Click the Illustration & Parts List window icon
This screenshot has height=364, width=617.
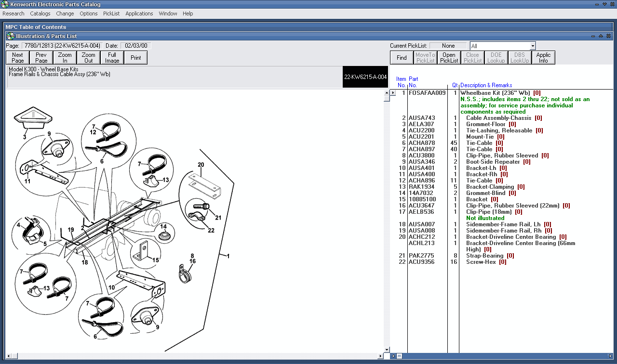click(x=10, y=36)
